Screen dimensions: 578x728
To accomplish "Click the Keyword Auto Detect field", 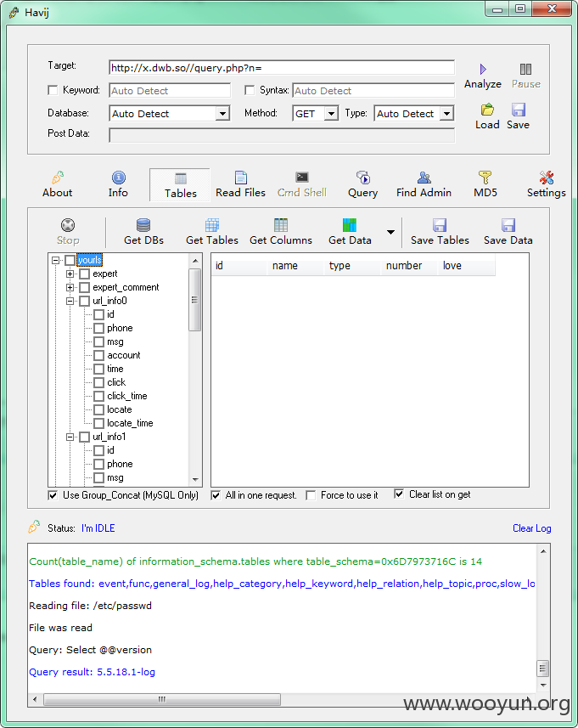I will pos(170,91).
